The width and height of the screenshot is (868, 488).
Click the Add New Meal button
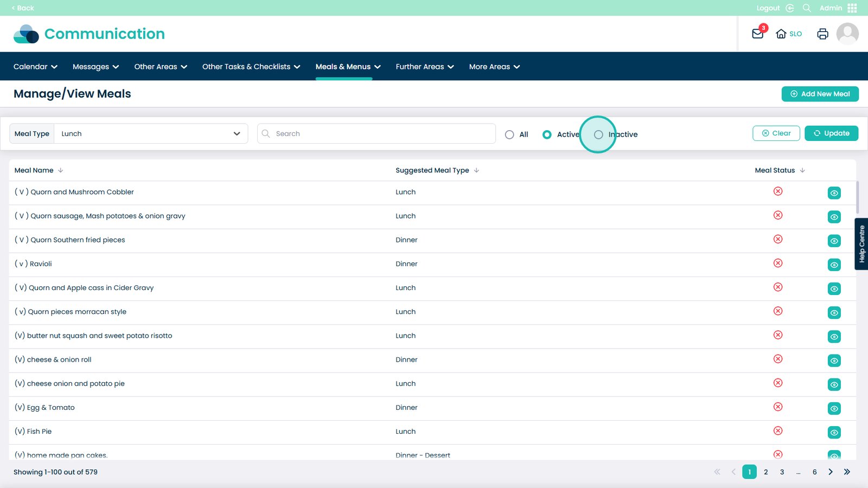(x=820, y=94)
